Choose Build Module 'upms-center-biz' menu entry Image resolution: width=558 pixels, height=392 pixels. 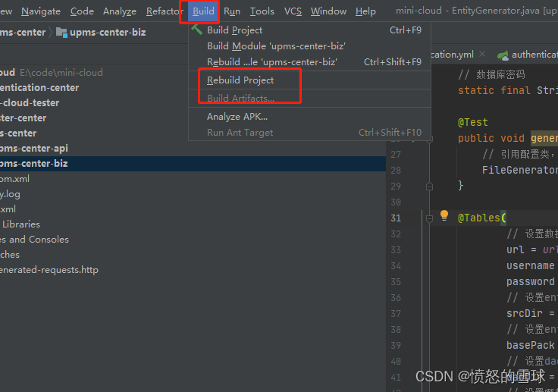point(276,46)
